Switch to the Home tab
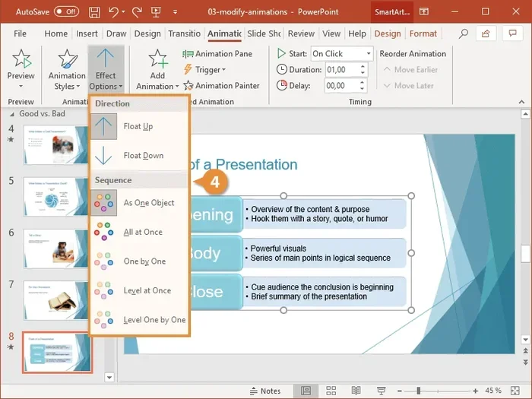 [55, 33]
